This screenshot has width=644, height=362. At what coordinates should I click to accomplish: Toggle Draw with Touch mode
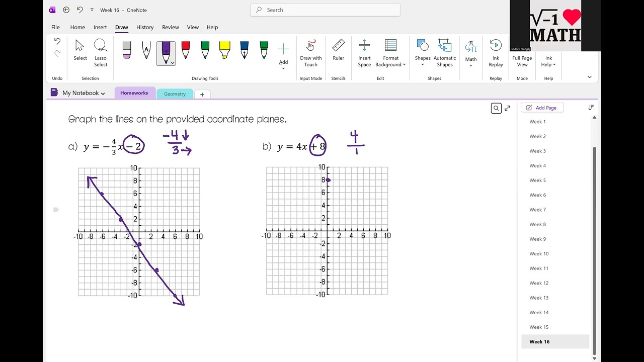coord(311,53)
